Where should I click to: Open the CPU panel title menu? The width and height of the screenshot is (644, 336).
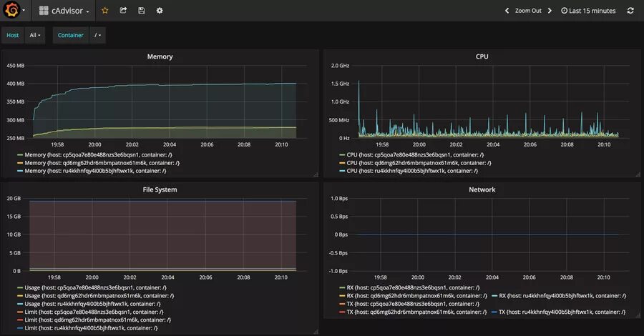tap(482, 56)
